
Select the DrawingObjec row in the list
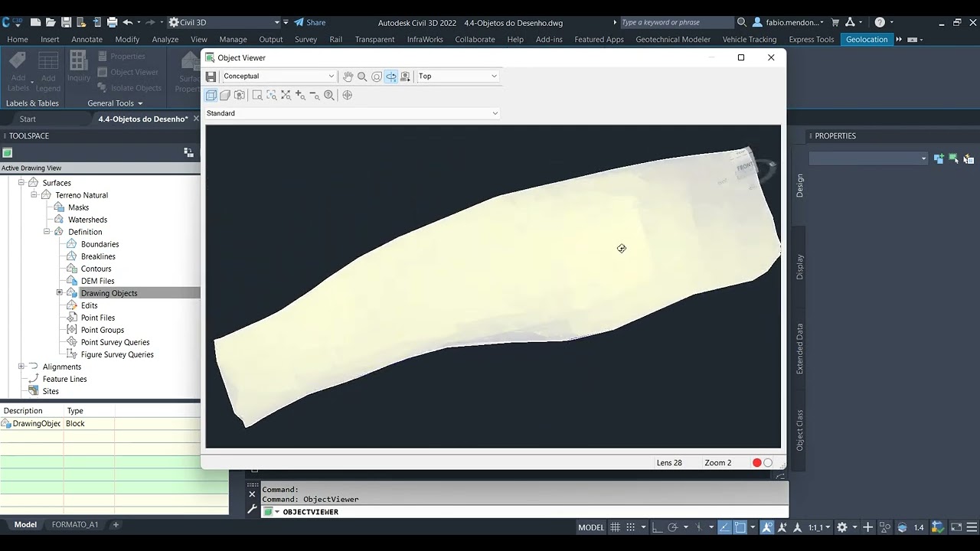(114, 423)
